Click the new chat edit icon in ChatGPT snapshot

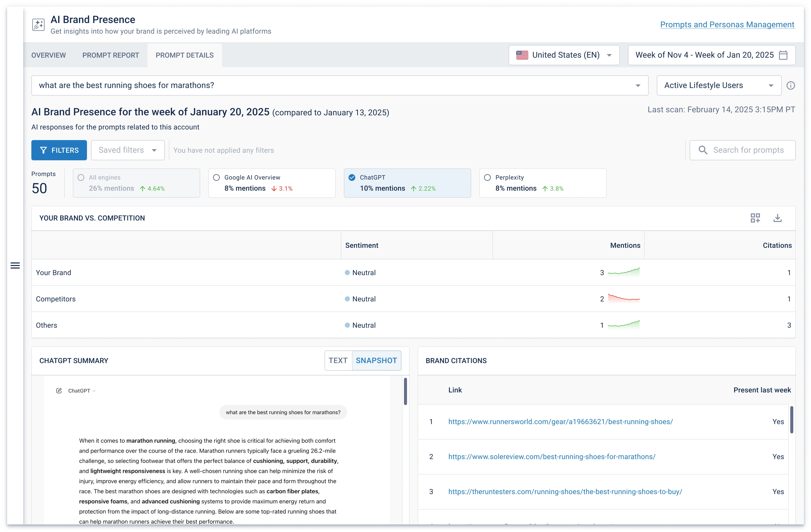pyautogui.click(x=59, y=391)
